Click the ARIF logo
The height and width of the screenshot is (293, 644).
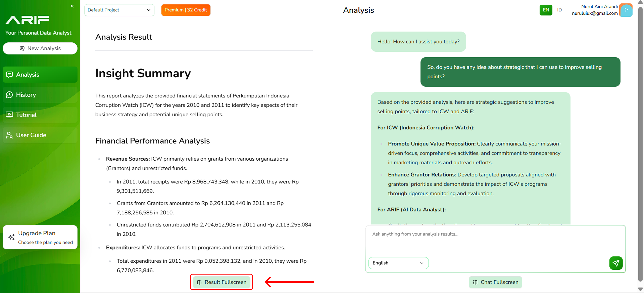click(x=27, y=20)
